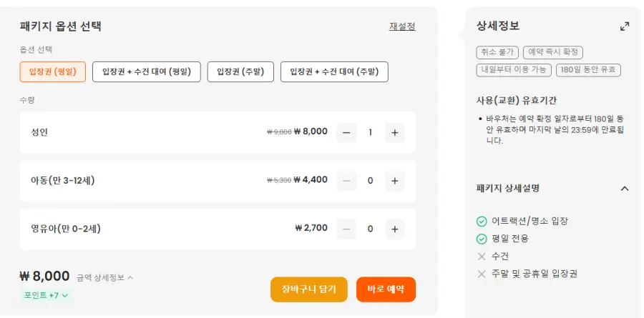Expand 포인트 +7 dropdown
This screenshot has height=318, width=644.
tap(46, 295)
